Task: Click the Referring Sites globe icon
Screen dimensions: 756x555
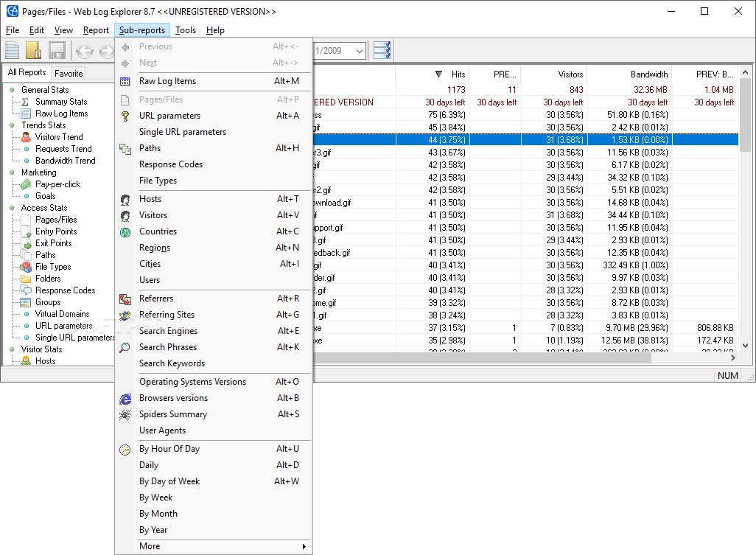Action: [125, 315]
